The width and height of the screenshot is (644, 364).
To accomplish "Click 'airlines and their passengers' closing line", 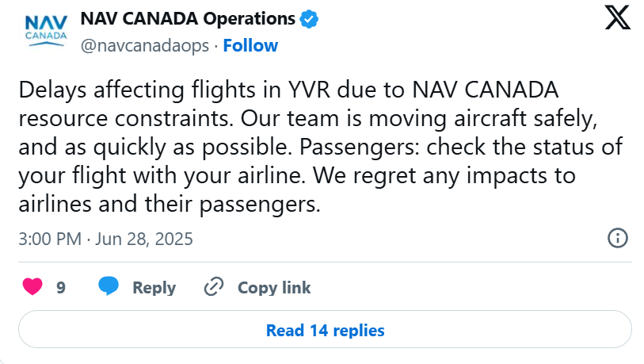I will 170,205.
